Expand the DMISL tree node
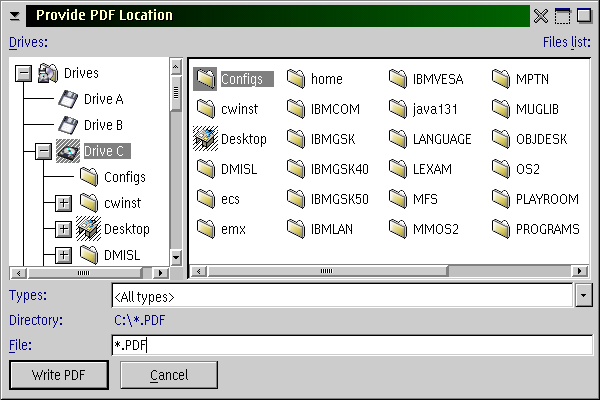600x400 pixels. pos(63,255)
